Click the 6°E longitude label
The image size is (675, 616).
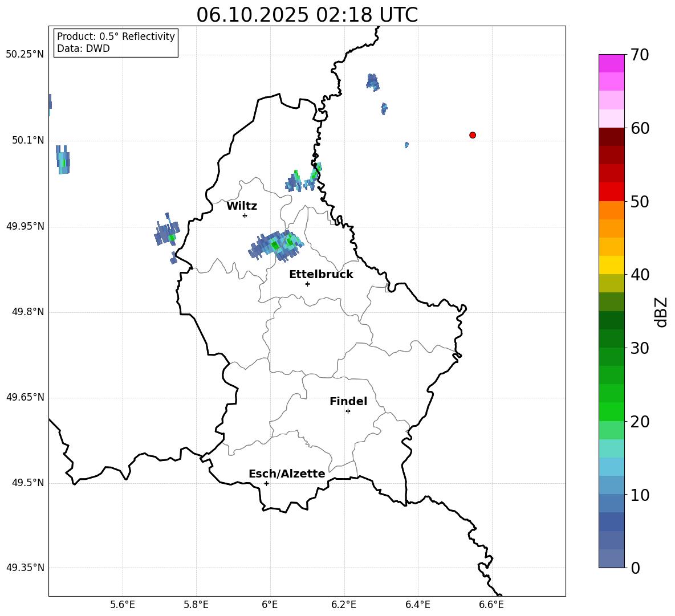point(270,605)
